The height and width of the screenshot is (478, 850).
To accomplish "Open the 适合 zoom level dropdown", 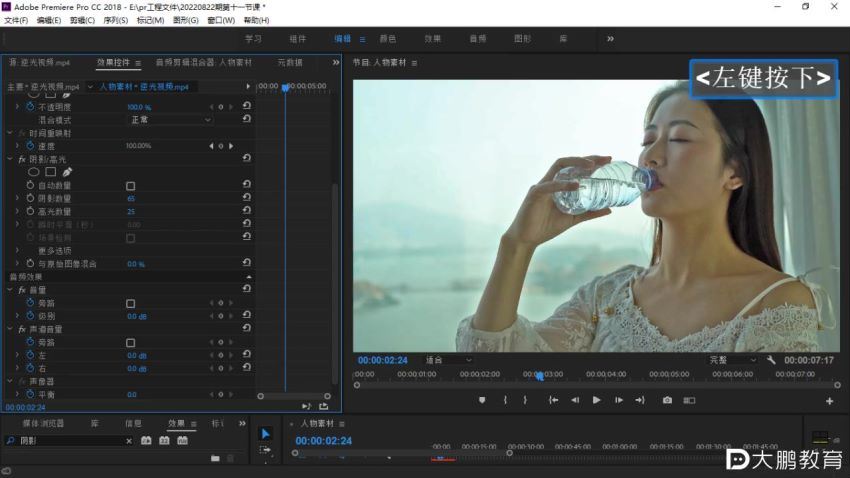I will click(447, 360).
